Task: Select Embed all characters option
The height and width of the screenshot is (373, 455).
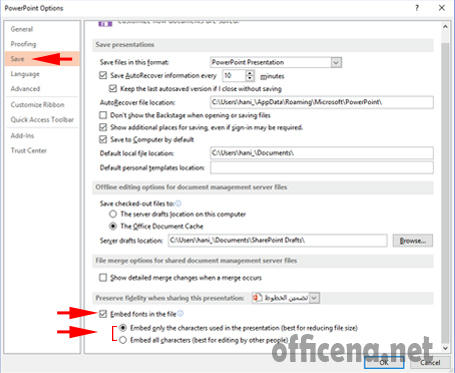Action: 123,340
